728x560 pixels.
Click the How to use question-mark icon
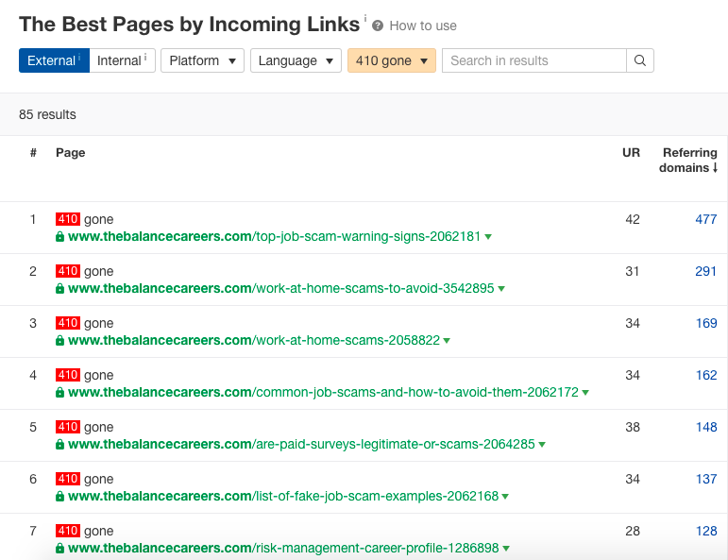click(378, 26)
